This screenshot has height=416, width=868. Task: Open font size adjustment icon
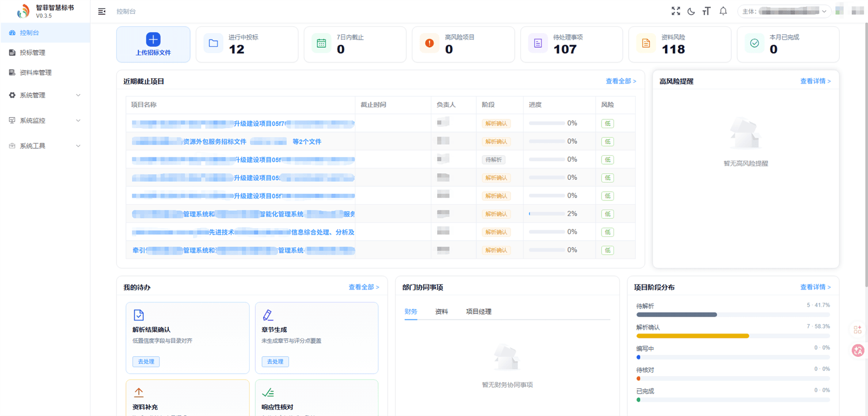(x=706, y=11)
